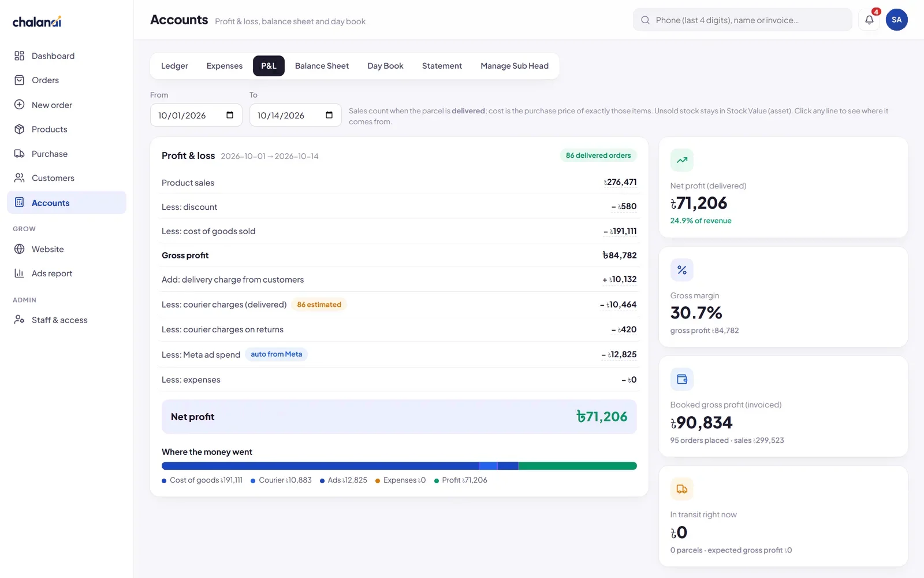Click the In transit right now card
Screen dimensions: 924x578
[x=783, y=516]
